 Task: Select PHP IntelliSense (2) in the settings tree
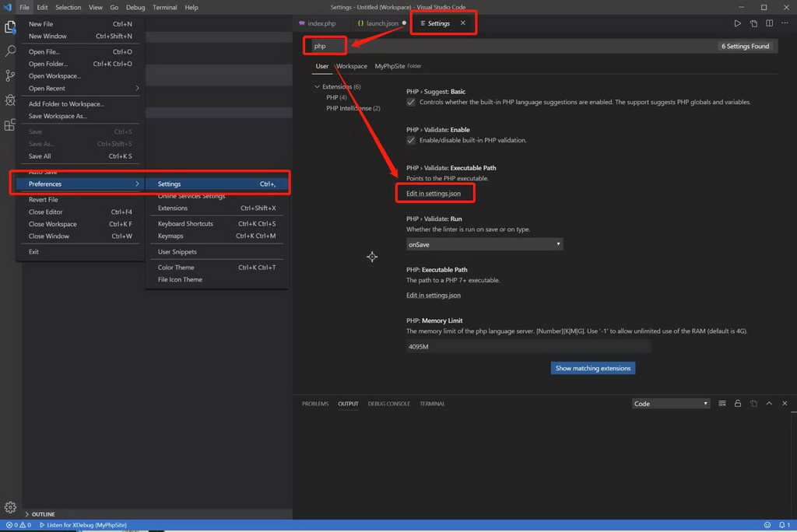tap(353, 108)
